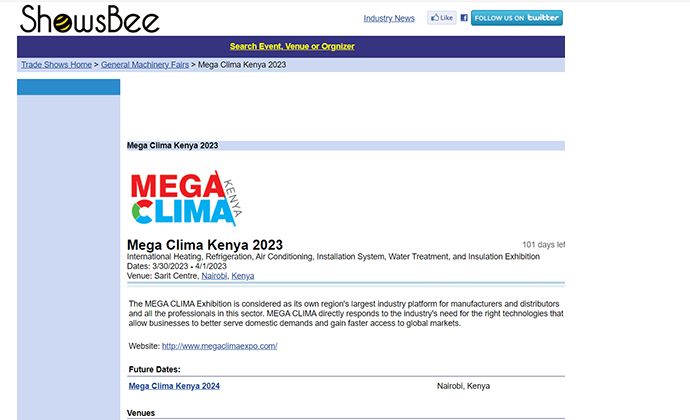Click Follow Us On Twitter button
This screenshot has width=690, height=420.
pyautogui.click(x=516, y=18)
